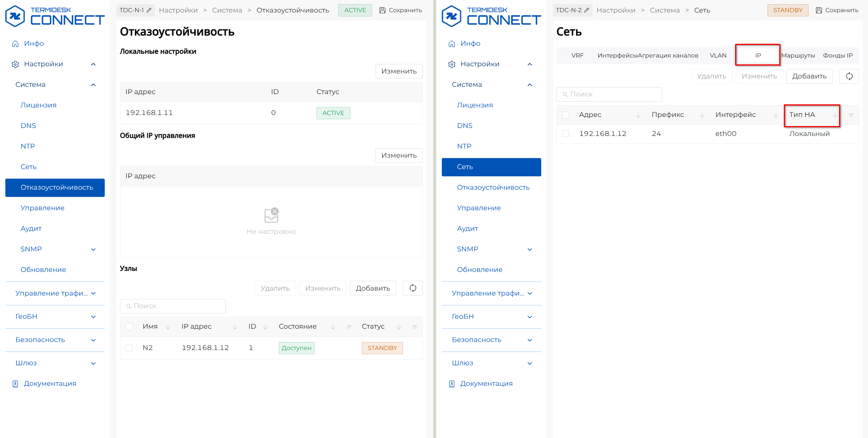
Task: Click Изменить under Локальные настройки
Action: coord(399,71)
